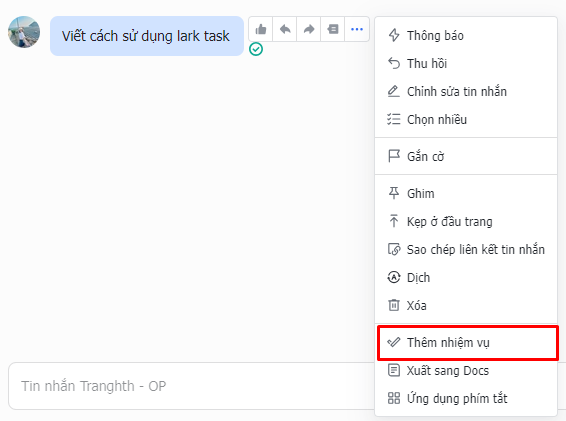Screen dimensions: 566x421
Task: Select Kẹp ở đầu trang option
Action: (466, 221)
